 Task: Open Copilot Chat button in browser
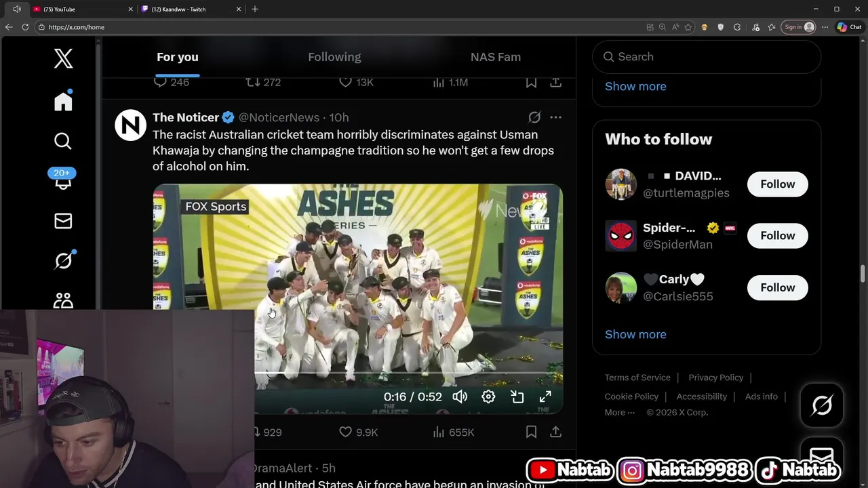point(849,27)
